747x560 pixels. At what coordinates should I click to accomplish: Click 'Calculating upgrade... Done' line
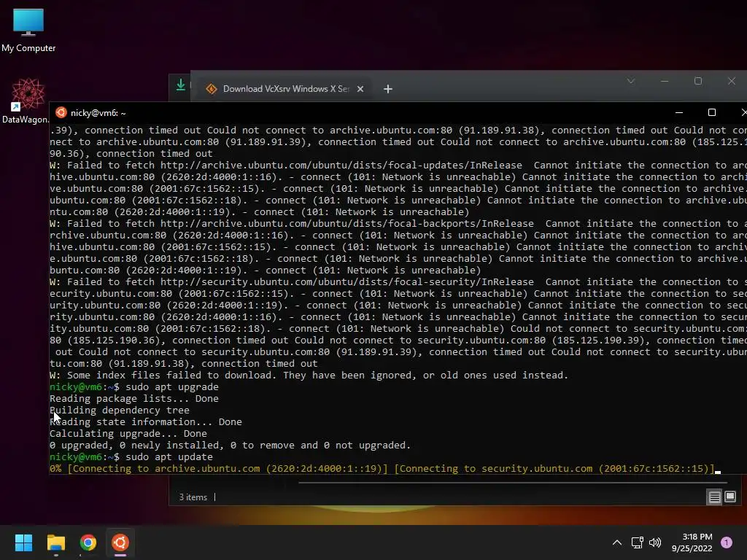(x=128, y=433)
